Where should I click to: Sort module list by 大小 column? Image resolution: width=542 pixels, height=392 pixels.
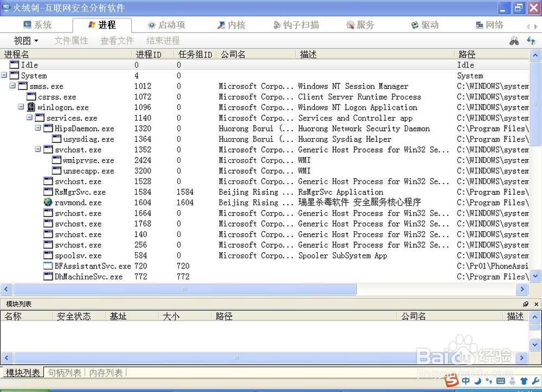185,316
